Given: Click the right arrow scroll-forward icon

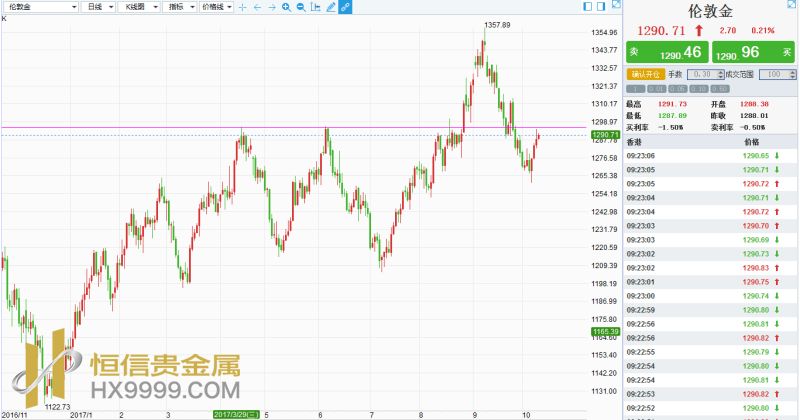Looking at the screenshot, I should click(272, 7).
